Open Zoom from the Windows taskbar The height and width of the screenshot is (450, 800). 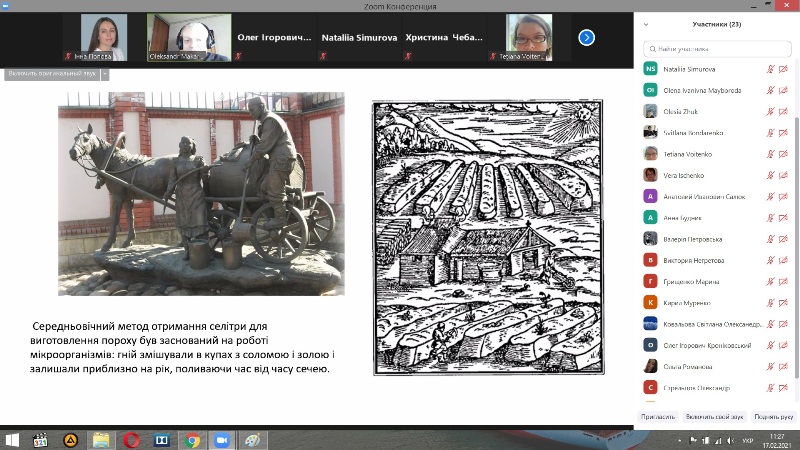pyautogui.click(x=221, y=439)
